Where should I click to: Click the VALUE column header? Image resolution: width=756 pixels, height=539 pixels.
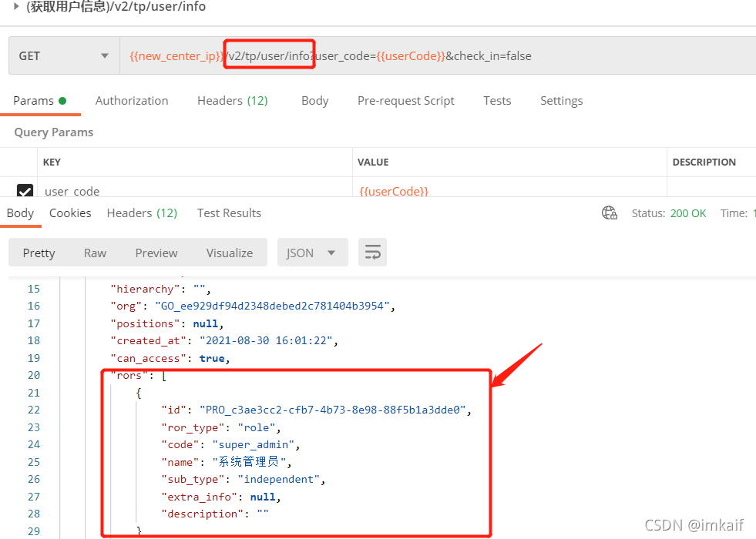point(373,162)
